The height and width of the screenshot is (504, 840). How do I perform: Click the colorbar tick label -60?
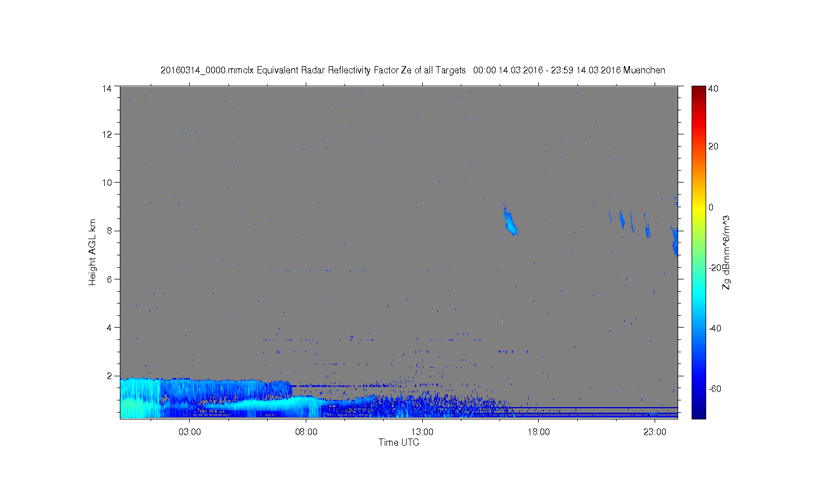(x=715, y=389)
